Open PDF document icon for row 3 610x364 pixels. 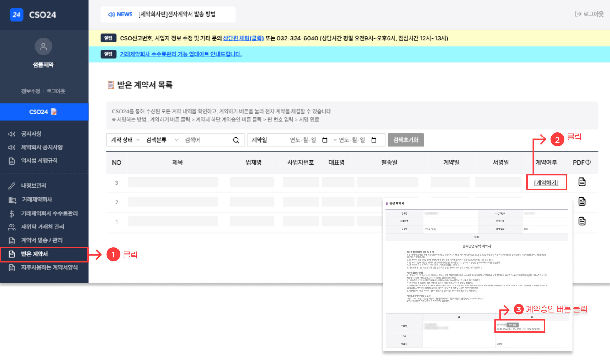pos(582,182)
